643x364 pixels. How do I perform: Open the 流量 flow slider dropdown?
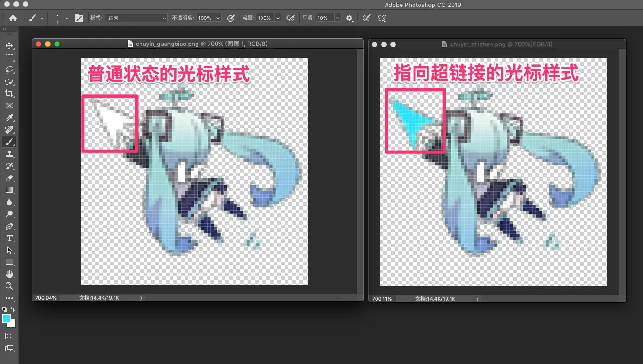click(278, 18)
